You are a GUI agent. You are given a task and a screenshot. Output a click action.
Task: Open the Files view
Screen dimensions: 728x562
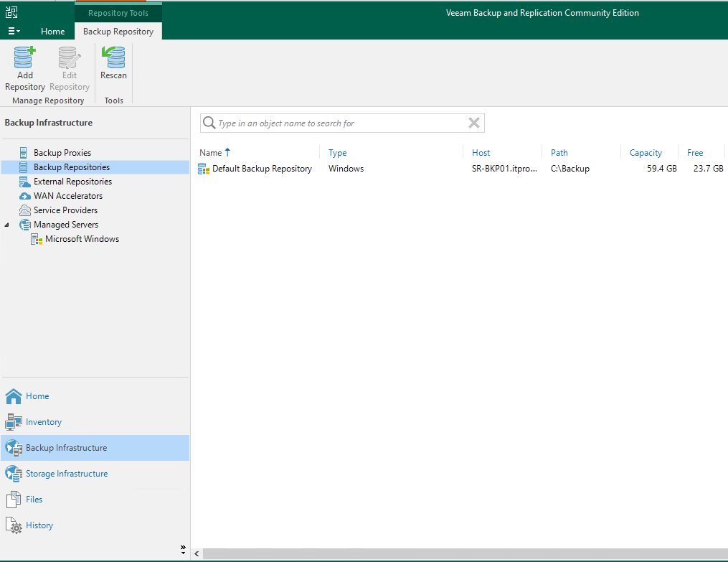point(34,500)
